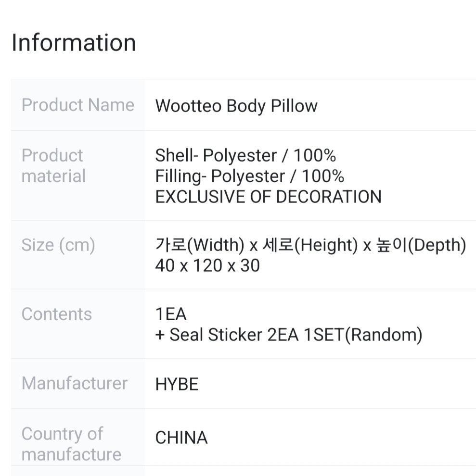Viewport: 476px width, 476px height.
Task: Click the Size (cm) label
Action: pyautogui.click(x=58, y=245)
